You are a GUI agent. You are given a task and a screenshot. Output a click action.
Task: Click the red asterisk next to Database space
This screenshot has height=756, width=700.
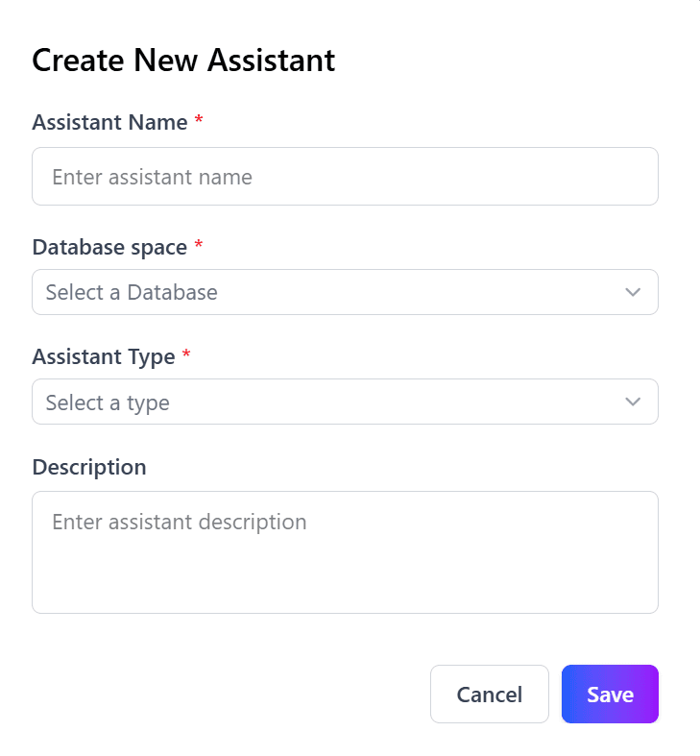click(x=199, y=245)
